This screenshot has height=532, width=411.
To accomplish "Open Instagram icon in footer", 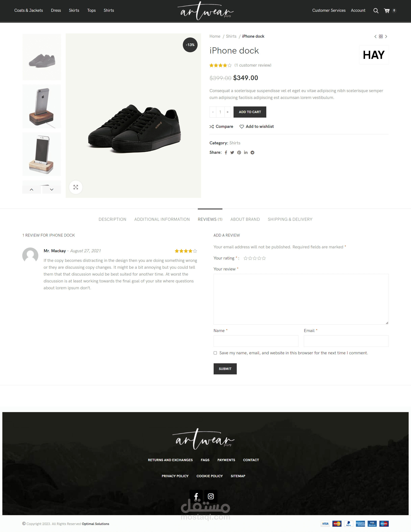I will tap(211, 496).
